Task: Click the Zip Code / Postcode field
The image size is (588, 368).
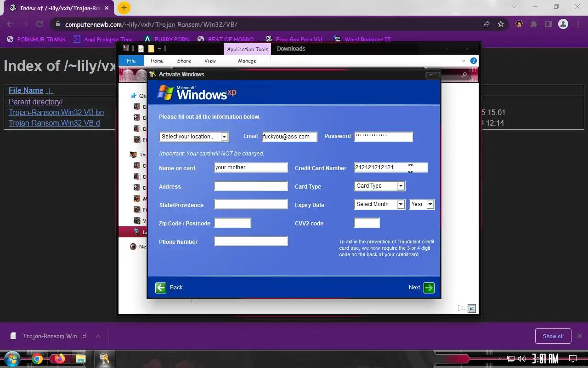Action: click(232, 223)
